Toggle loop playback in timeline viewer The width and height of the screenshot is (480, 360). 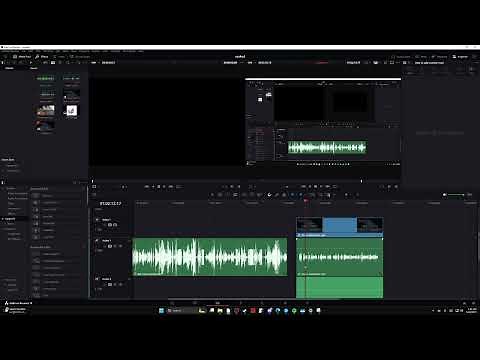pyautogui.click(x=335, y=187)
